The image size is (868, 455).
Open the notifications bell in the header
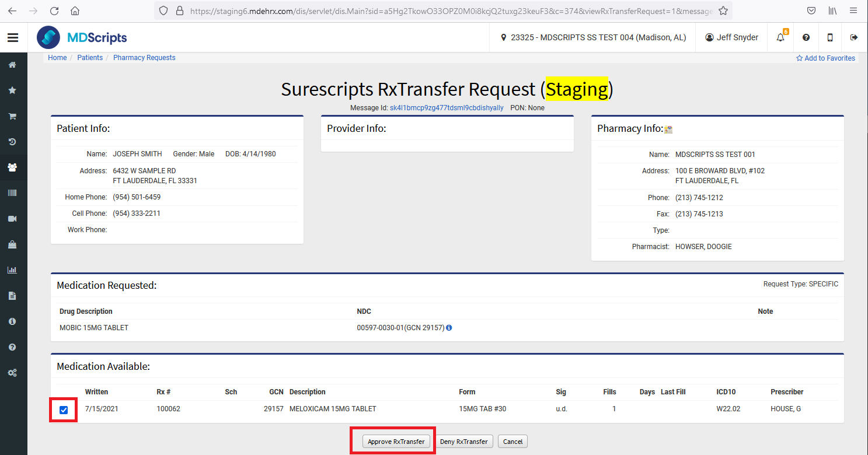coord(780,37)
